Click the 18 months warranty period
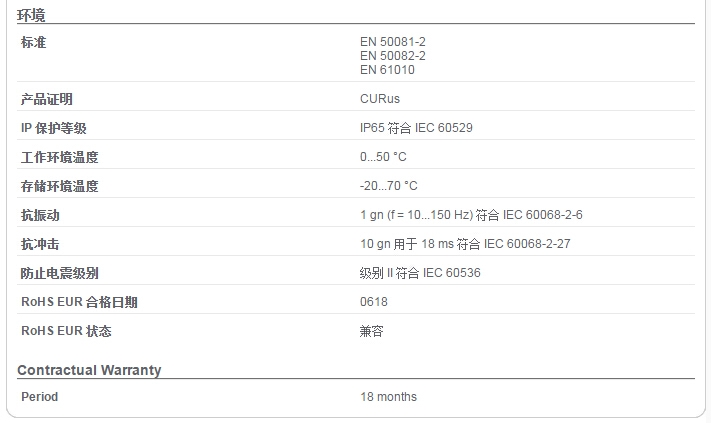The image size is (711, 423). [x=389, y=397]
